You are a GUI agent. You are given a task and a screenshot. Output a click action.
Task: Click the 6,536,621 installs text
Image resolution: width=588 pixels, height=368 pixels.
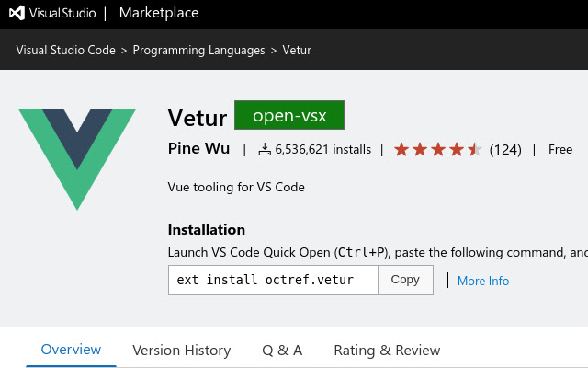(322, 149)
